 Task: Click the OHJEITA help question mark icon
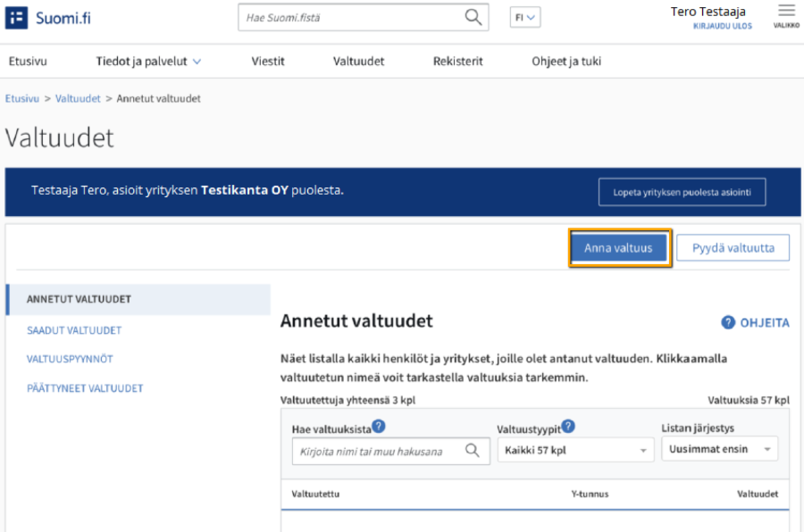pos(728,323)
